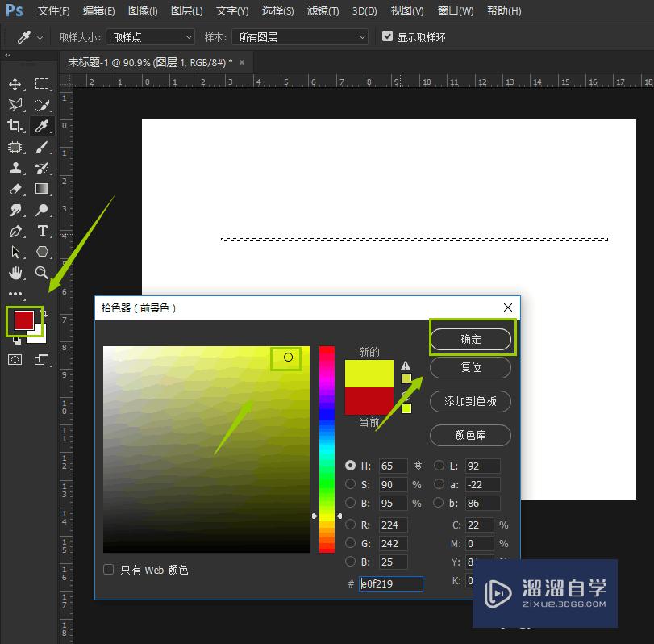Close the 未标题-1 document tab

pos(242,62)
